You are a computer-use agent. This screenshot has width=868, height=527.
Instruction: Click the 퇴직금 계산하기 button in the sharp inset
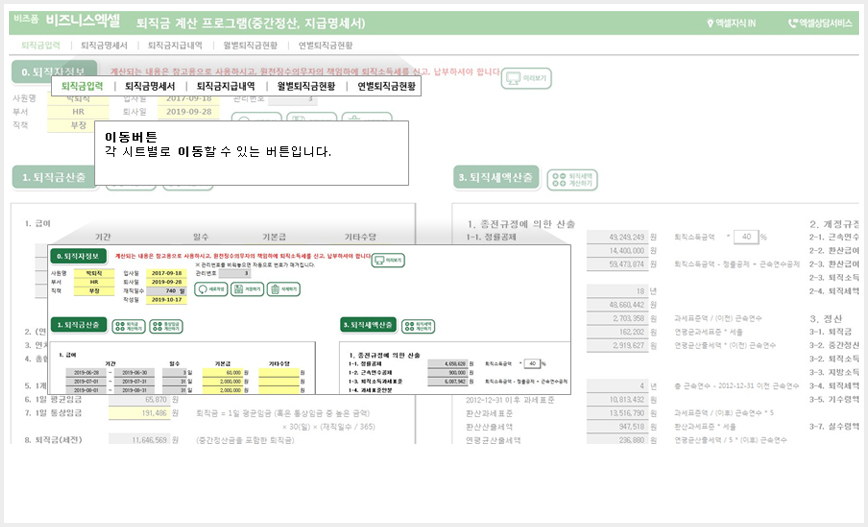pos(128,327)
